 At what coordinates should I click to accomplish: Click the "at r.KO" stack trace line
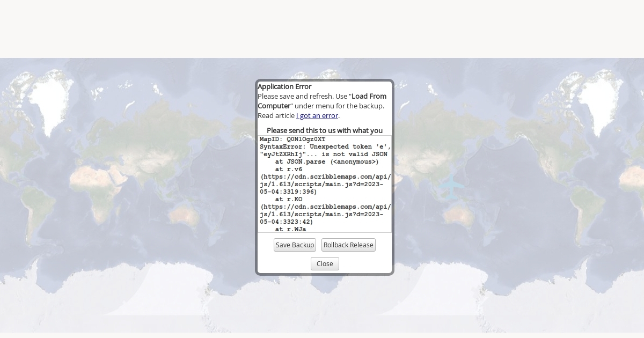tap(289, 200)
